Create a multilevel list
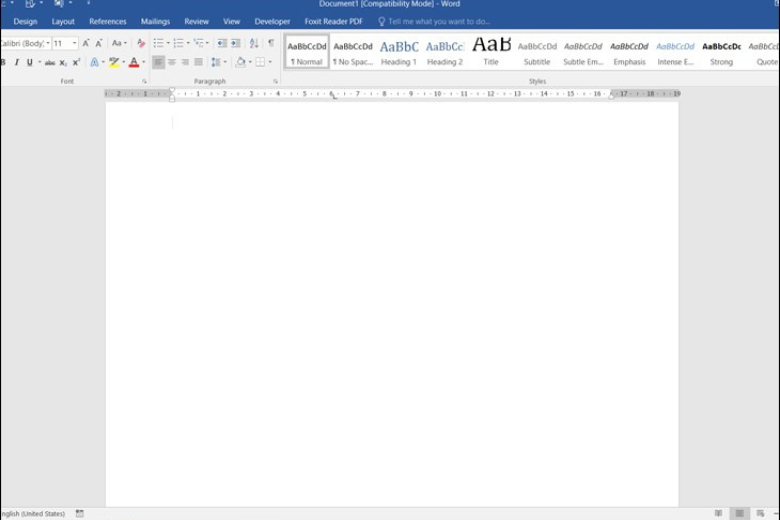This screenshot has width=780, height=520. click(x=198, y=43)
